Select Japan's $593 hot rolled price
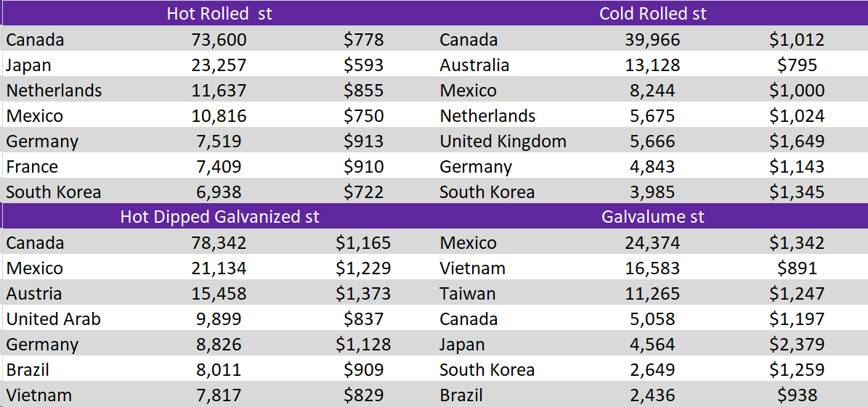This screenshot has height=407, width=868. (x=362, y=65)
